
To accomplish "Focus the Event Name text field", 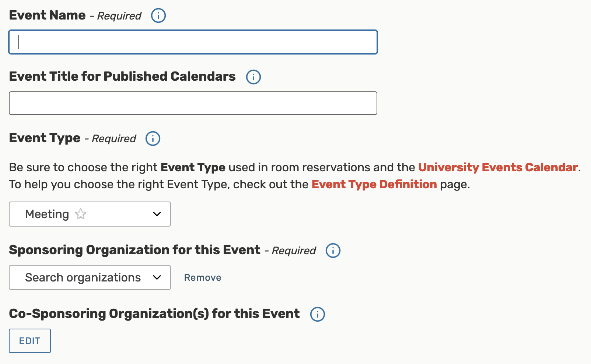I will (x=193, y=42).
